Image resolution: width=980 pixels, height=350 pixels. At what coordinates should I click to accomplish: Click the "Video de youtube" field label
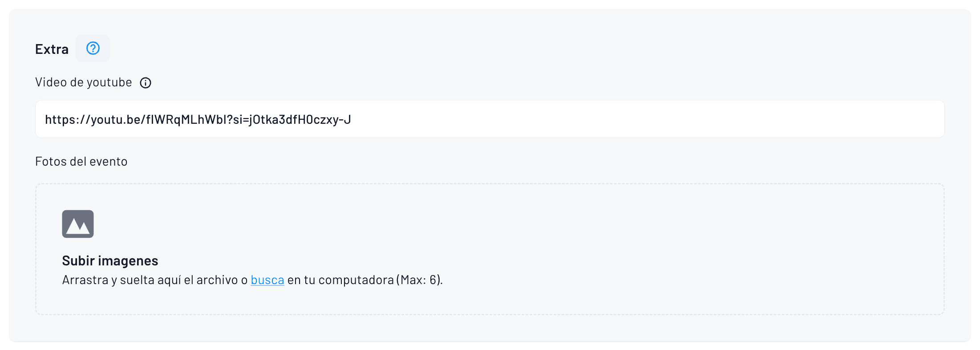tap(84, 82)
